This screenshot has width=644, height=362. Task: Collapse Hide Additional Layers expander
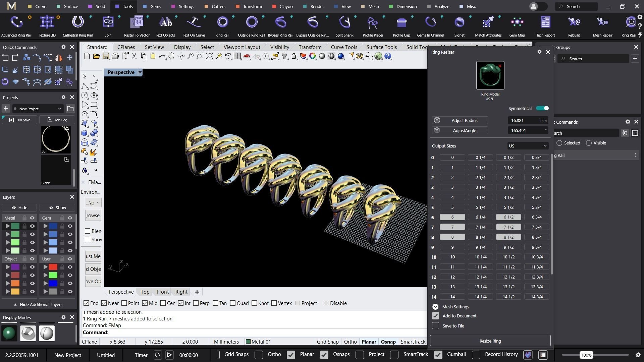38,304
